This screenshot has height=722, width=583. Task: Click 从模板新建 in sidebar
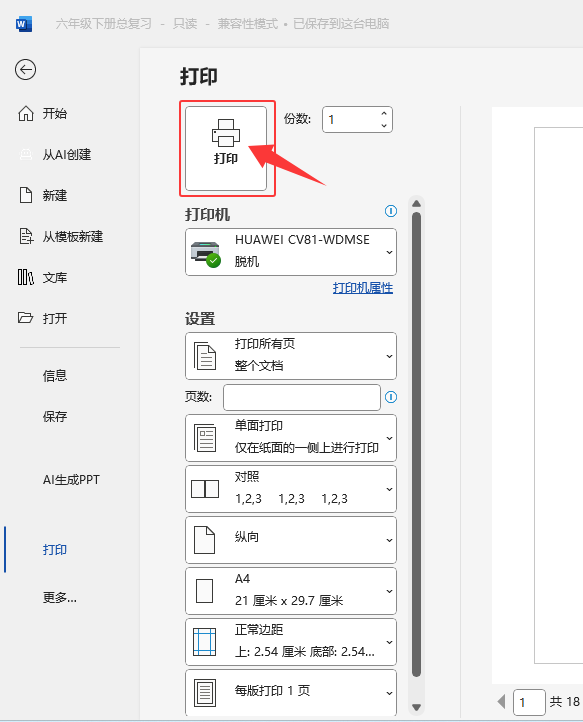(73, 237)
